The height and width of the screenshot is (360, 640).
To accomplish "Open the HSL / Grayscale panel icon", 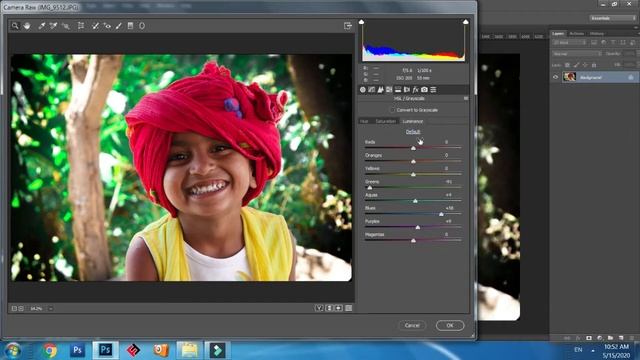I will 389,89.
